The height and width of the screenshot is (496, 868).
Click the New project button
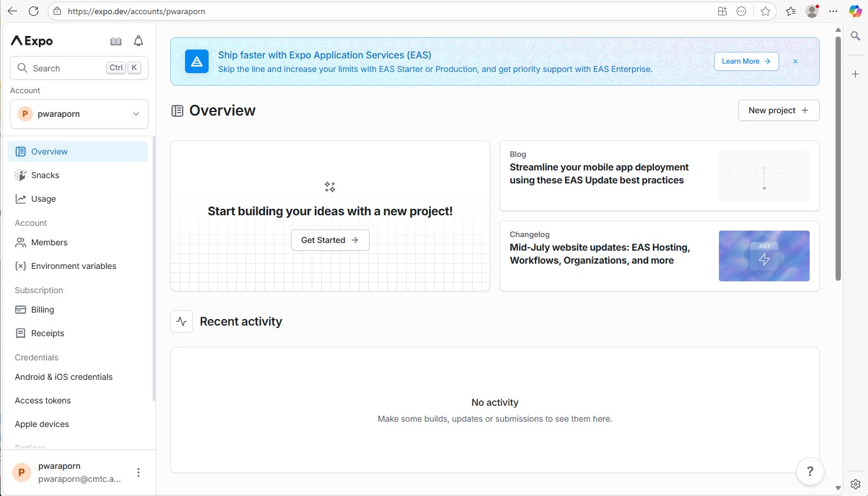778,110
